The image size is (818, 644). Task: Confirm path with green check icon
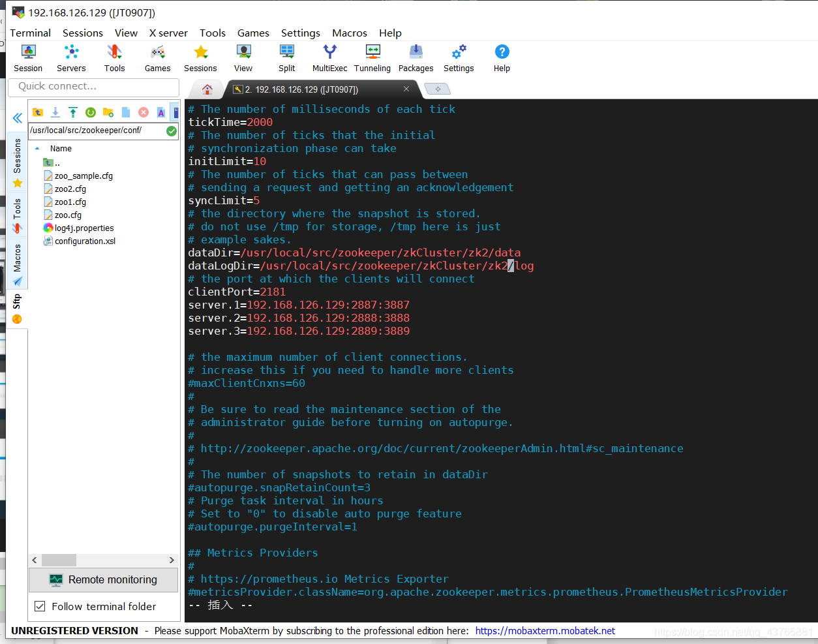[172, 131]
